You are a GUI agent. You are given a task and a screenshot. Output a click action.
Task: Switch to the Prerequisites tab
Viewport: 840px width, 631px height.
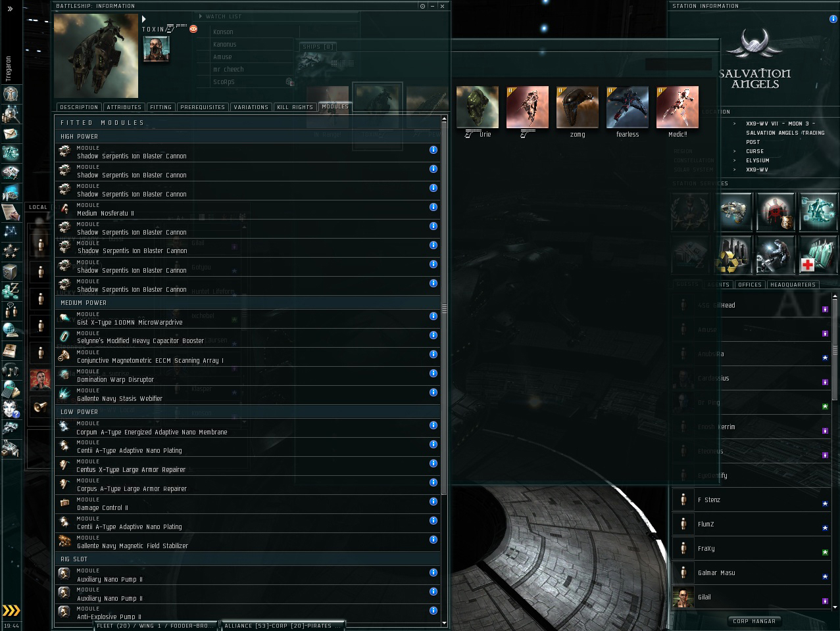[x=203, y=107]
